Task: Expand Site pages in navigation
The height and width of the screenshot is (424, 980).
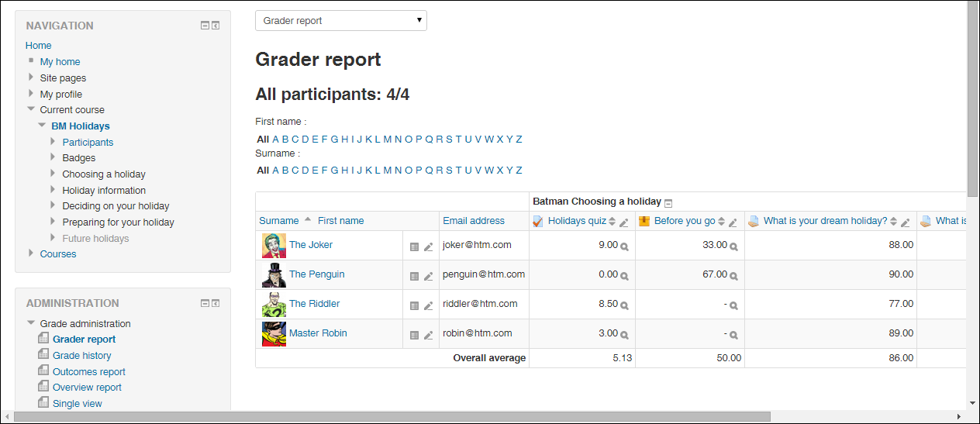Action: point(31,78)
